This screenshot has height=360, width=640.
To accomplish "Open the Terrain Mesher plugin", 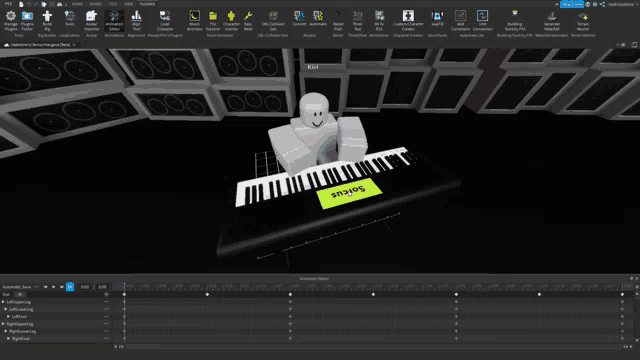I will click(583, 21).
